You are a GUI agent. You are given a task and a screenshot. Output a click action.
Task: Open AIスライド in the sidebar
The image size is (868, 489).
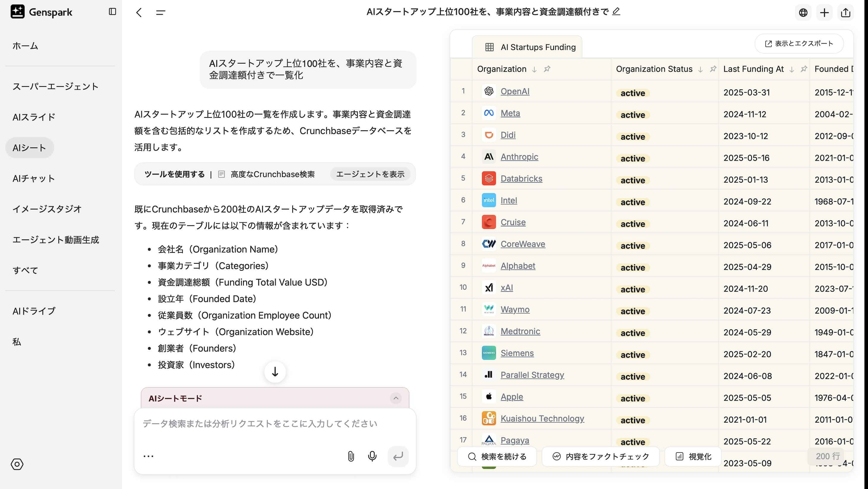click(x=34, y=117)
